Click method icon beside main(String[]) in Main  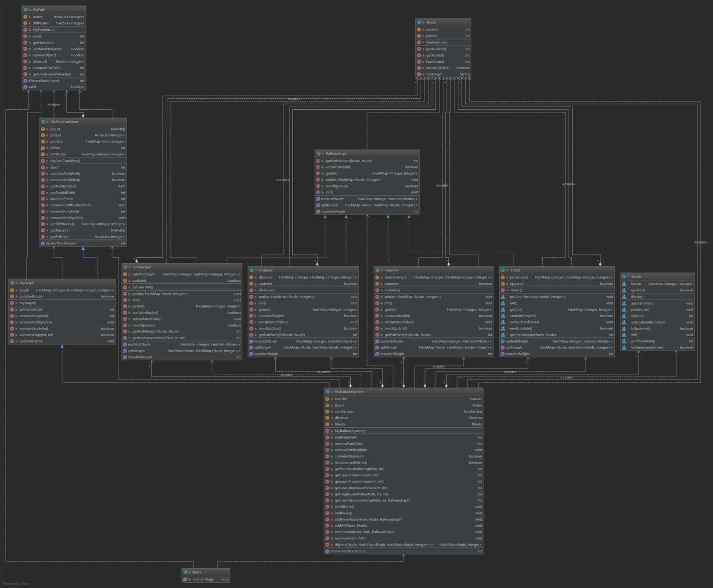click(185, 580)
